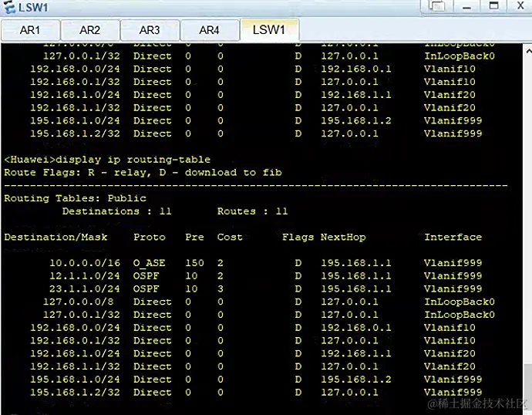This screenshot has height=415, width=532.
Task: Click Vlanif999 in the 10.0.0.0/16 row
Action: coord(453,263)
